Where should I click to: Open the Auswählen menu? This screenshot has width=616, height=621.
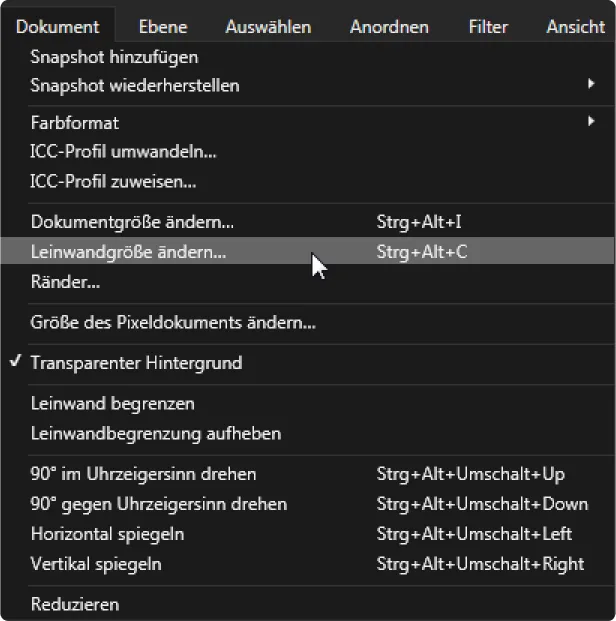tap(267, 27)
